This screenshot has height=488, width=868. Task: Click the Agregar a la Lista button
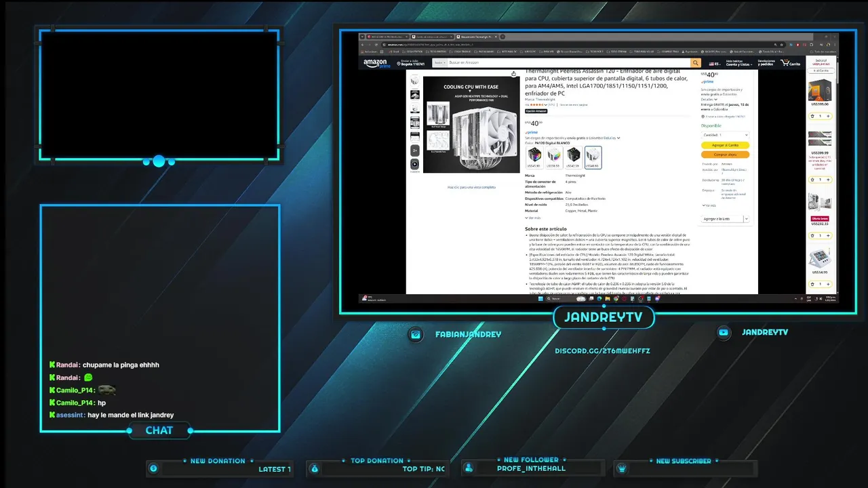coord(721,218)
